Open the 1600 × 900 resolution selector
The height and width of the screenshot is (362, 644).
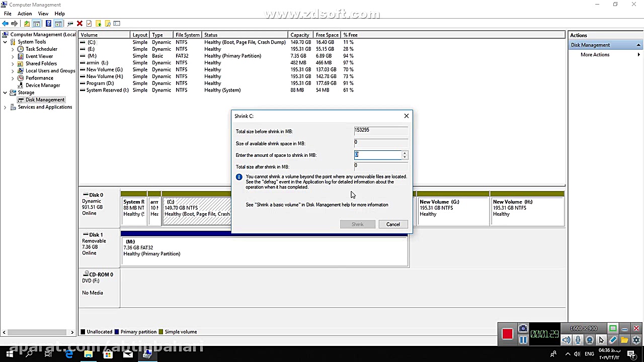[584, 329]
